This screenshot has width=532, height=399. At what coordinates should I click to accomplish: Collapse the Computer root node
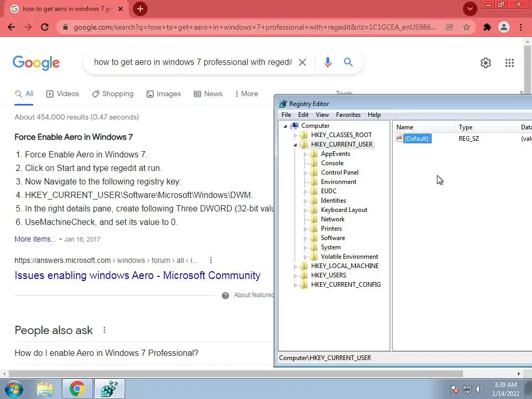coord(285,126)
